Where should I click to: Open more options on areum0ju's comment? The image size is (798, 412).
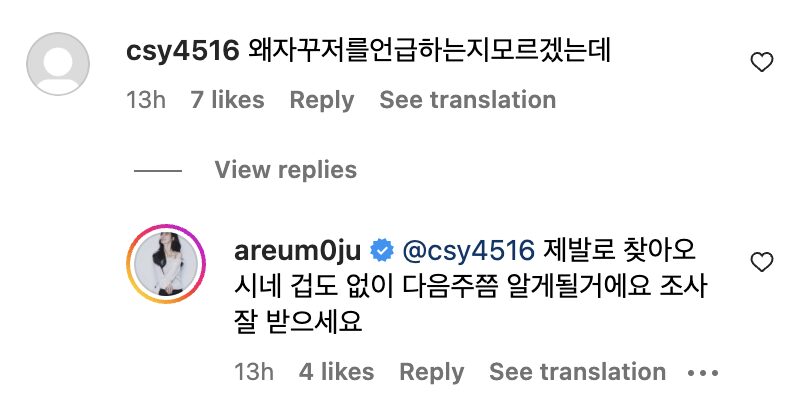coord(702,373)
